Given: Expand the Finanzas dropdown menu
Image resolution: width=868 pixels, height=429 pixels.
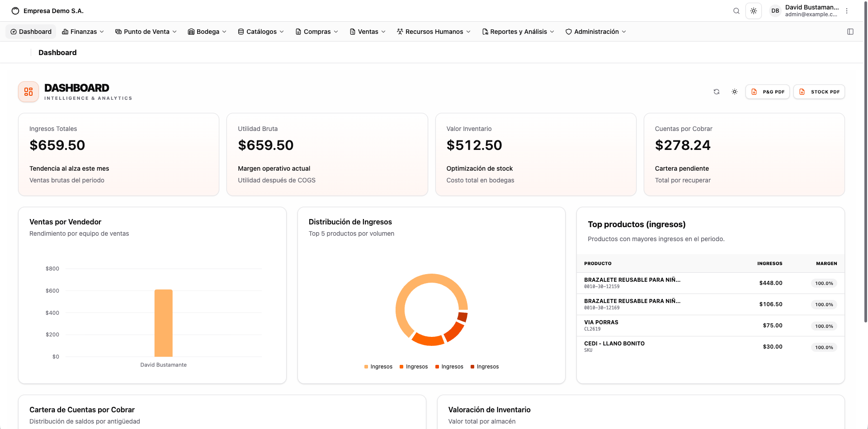Looking at the screenshot, I should 83,32.
